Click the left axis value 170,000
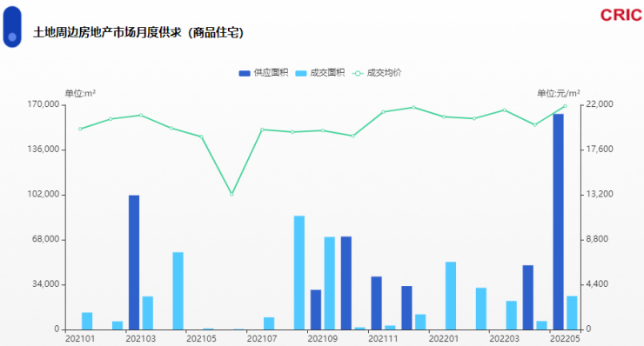 point(44,104)
